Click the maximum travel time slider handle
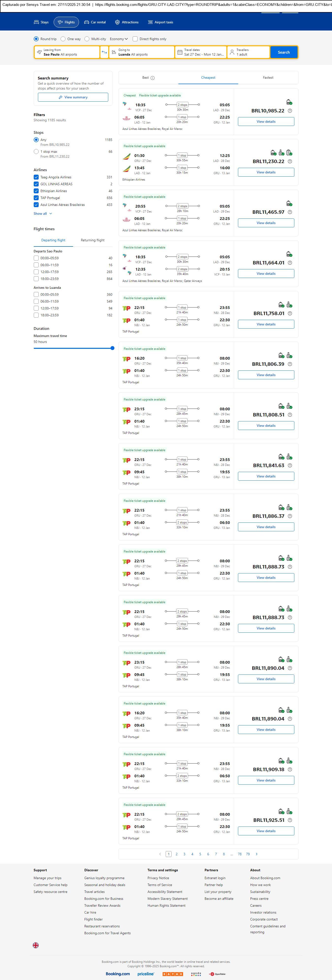Viewport: 332px width, 980px height. click(112, 348)
